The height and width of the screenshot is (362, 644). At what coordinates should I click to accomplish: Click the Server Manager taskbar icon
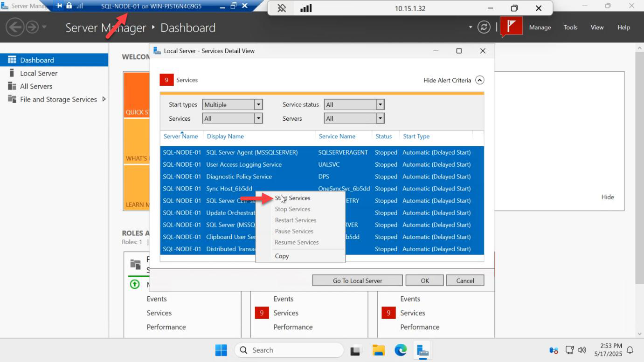tap(423, 350)
